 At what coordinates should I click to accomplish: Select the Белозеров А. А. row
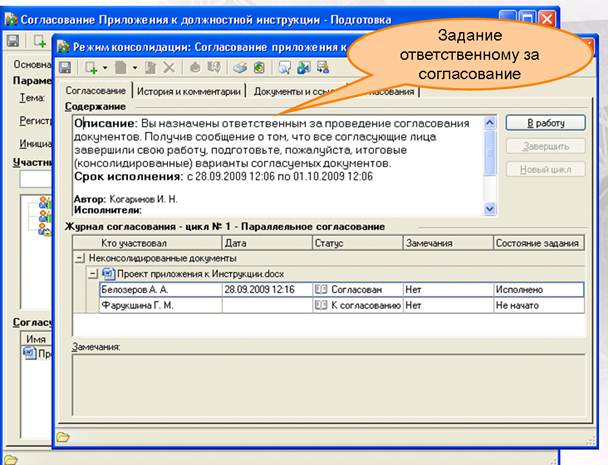[342, 290]
